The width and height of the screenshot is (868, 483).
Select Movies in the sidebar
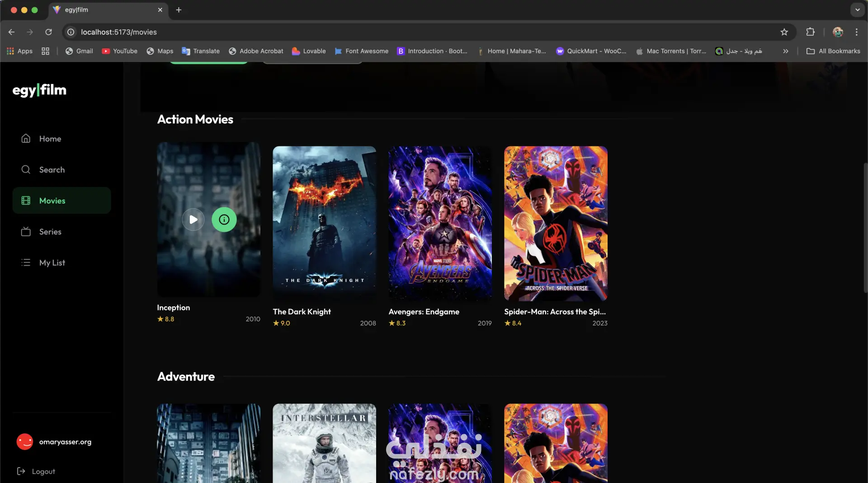pos(61,201)
